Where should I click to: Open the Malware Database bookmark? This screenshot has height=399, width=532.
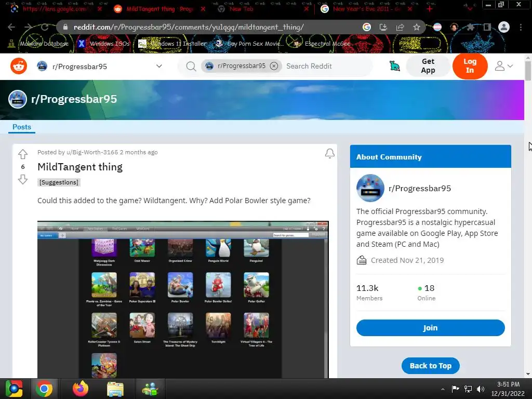click(x=39, y=44)
